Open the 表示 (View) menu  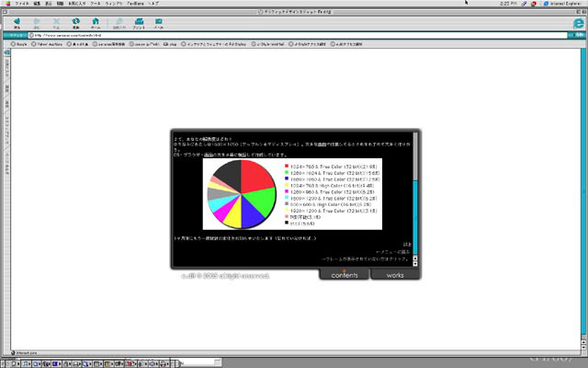click(49, 4)
